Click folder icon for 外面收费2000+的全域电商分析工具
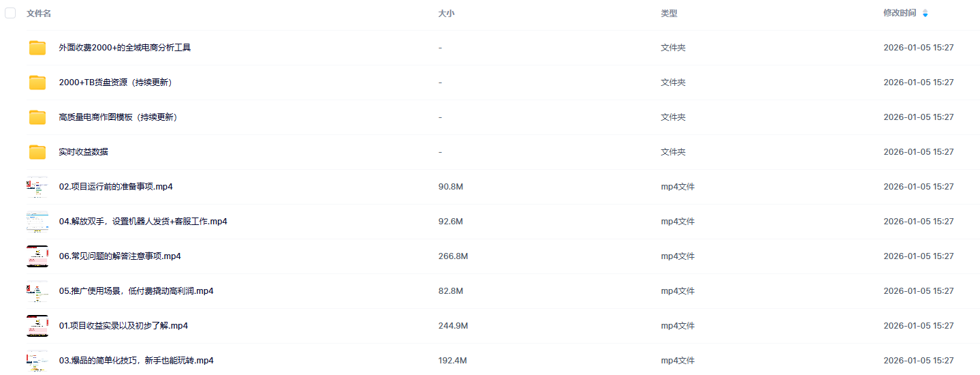The width and height of the screenshot is (980, 375). point(37,48)
